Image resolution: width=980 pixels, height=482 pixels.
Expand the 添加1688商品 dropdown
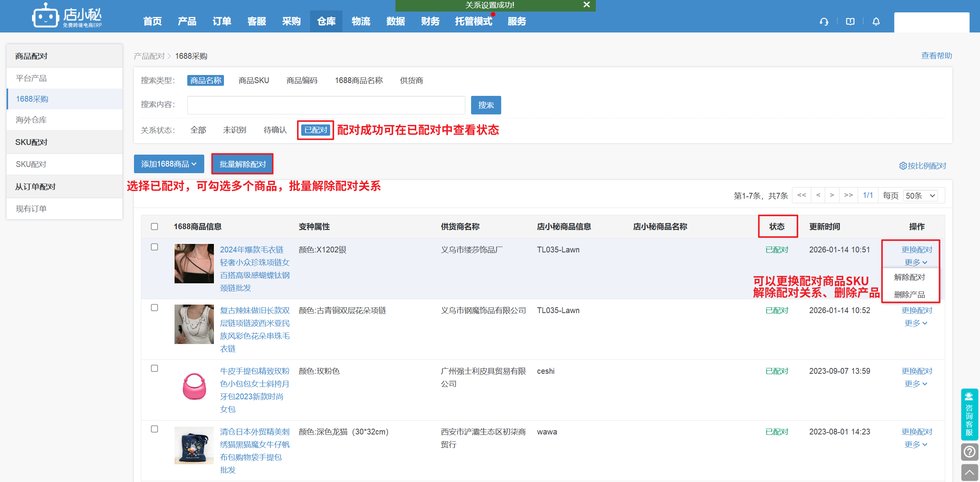point(169,164)
